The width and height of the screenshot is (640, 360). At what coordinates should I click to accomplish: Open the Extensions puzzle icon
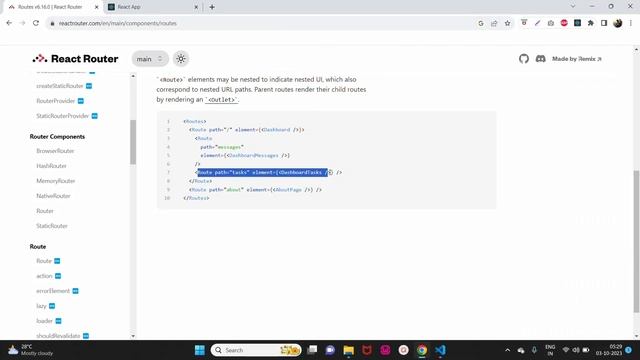click(591, 23)
